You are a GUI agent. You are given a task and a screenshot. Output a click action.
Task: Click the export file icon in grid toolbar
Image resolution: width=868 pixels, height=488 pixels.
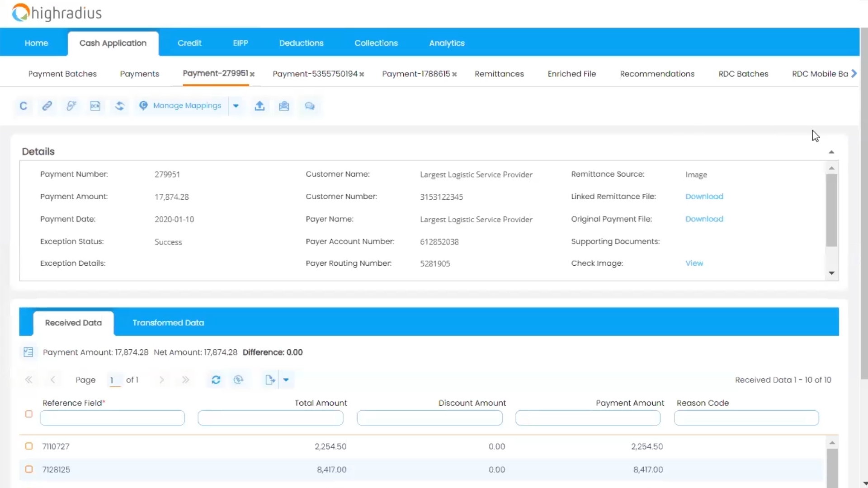pyautogui.click(x=270, y=380)
